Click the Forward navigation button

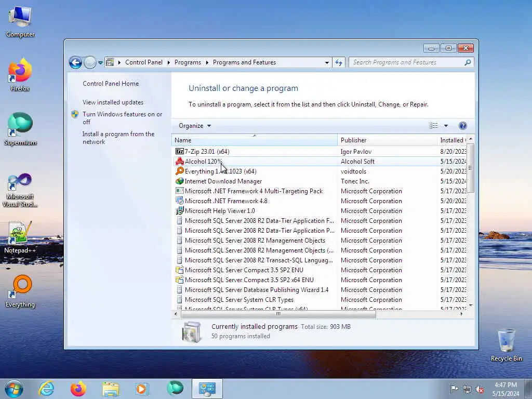click(x=90, y=62)
